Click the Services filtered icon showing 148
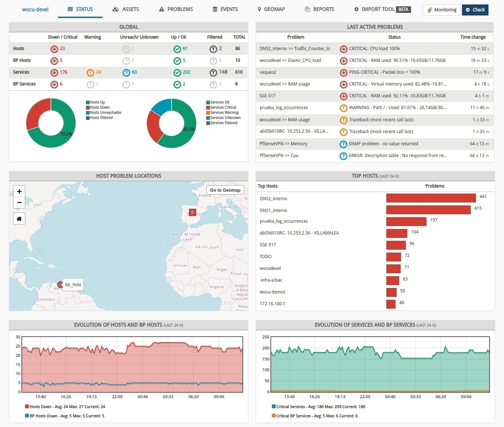Viewport: 504px width, 427px height. click(x=213, y=72)
